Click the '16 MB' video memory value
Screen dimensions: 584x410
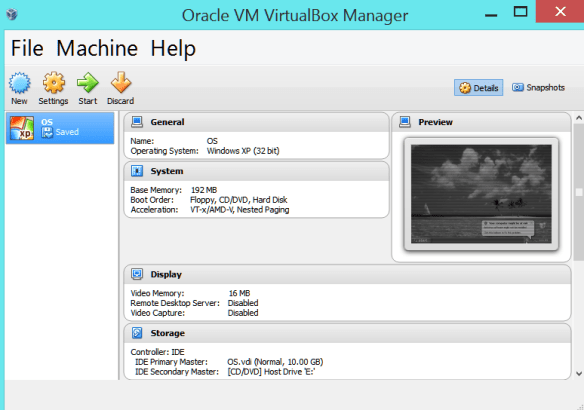point(239,293)
